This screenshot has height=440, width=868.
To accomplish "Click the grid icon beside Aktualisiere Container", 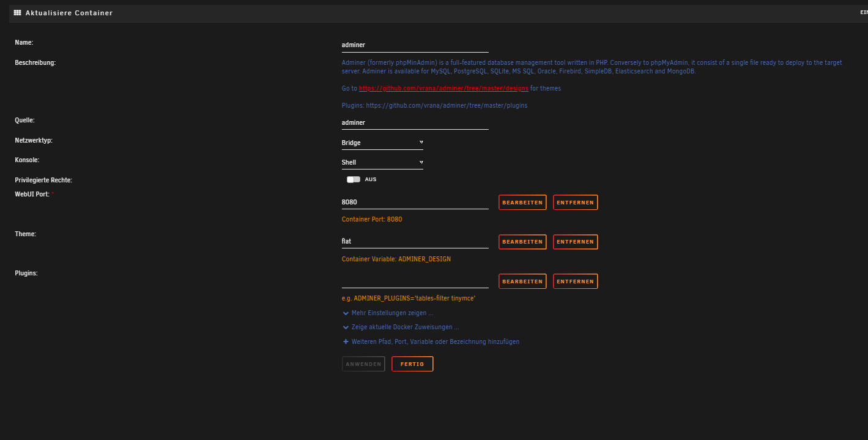I will [17, 12].
